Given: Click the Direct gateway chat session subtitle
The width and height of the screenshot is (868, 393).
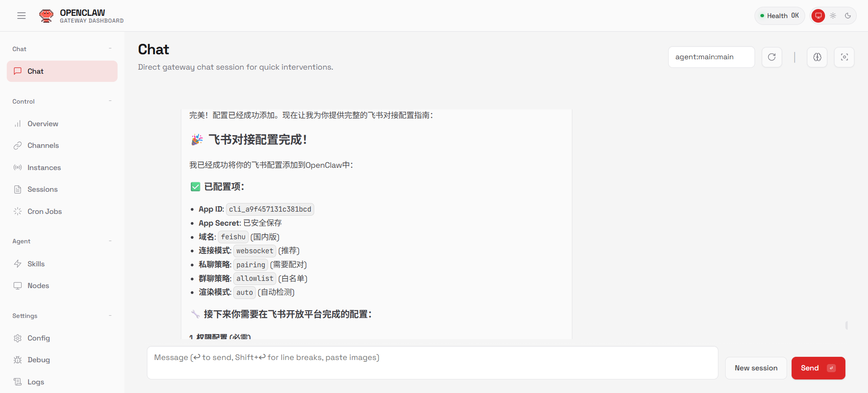Looking at the screenshot, I should tap(236, 67).
